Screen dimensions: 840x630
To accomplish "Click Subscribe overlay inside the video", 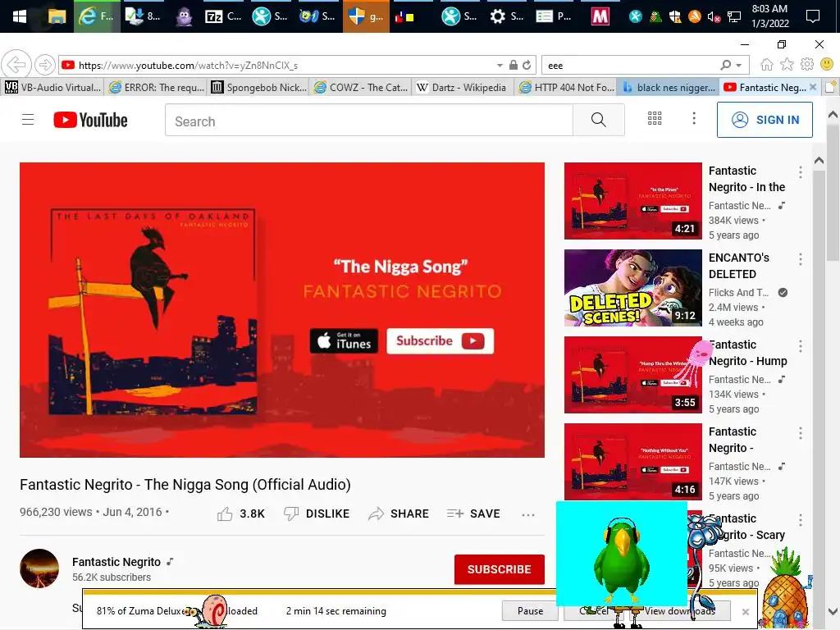I will pos(440,340).
